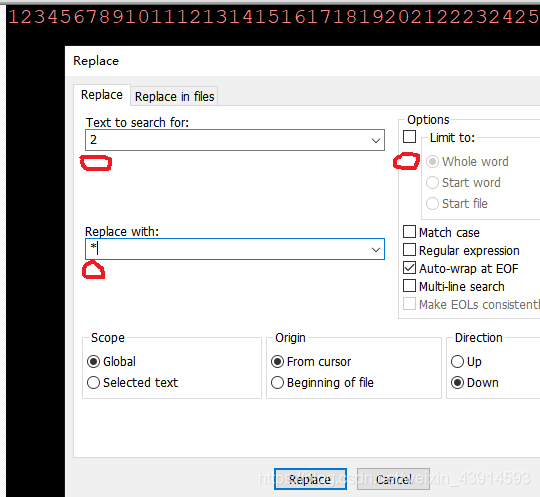
Task: Set search direction to Up
Action: [x=457, y=362]
